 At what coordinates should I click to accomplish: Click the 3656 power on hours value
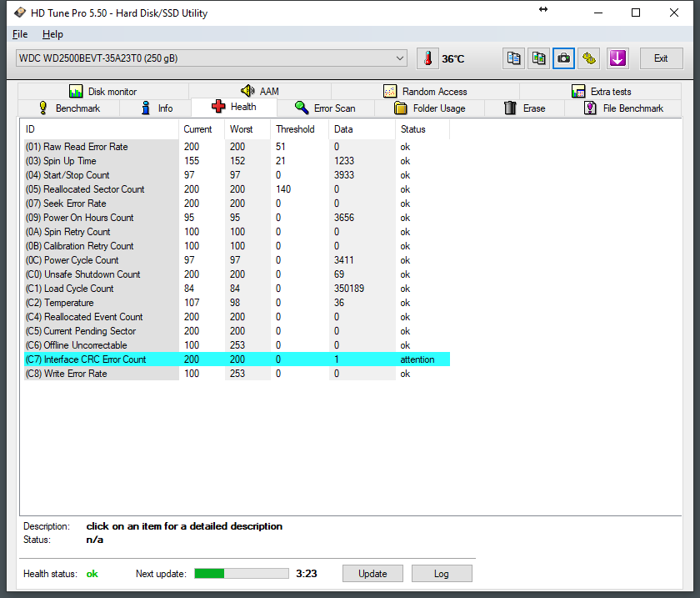tap(343, 218)
